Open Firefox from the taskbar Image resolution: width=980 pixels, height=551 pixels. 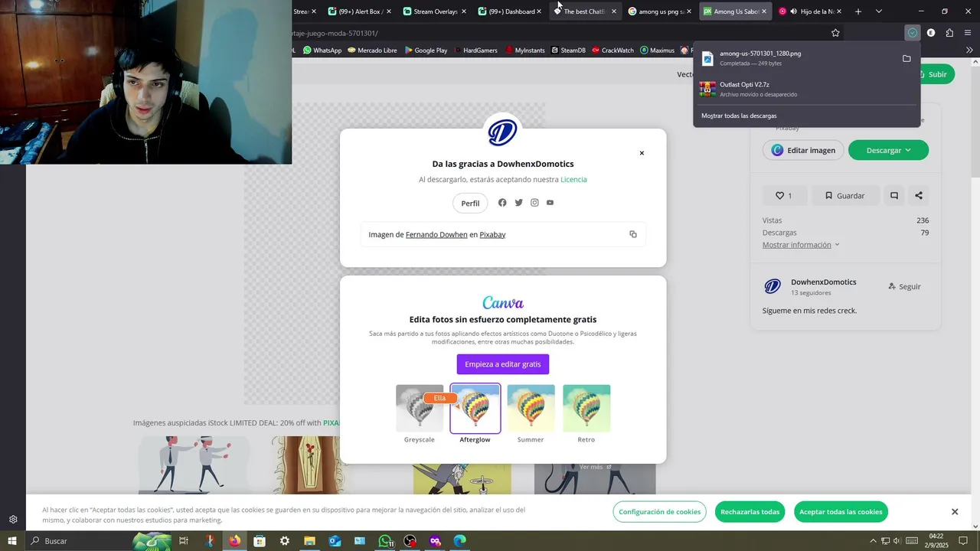tap(234, 541)
